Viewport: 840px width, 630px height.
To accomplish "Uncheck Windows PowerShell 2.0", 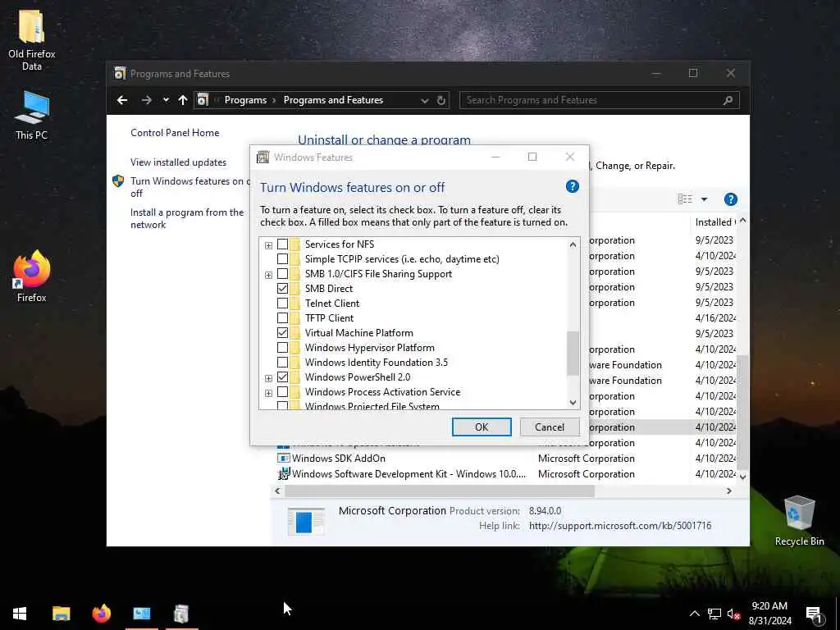I will point(282,377).
